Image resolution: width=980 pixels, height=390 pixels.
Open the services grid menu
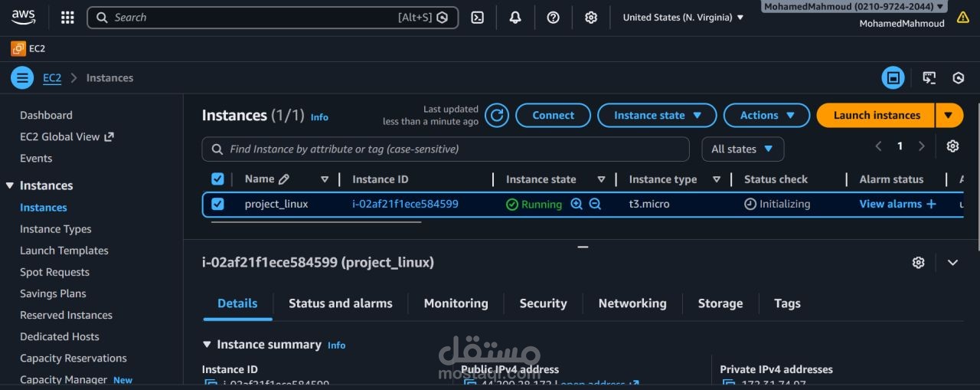[x=67, y=18]
